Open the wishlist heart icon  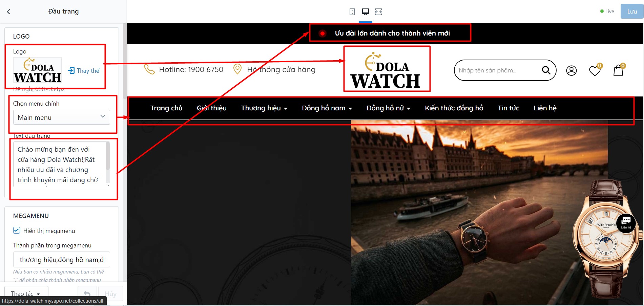(595, 70)
